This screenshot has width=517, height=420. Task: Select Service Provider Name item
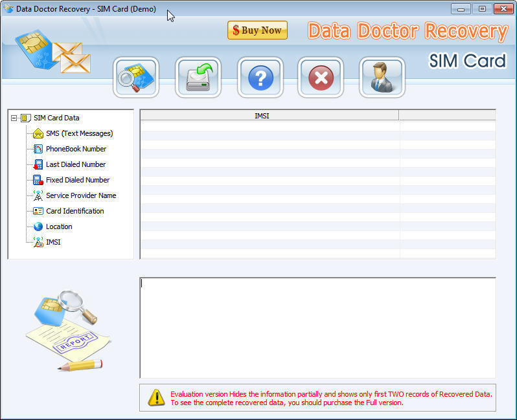(81, 195)
